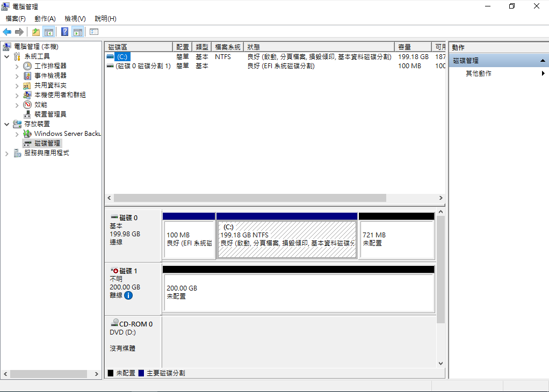Click the down arrow of disk map scrollbar
Screen dimensions: 549x392
(441, 364)
